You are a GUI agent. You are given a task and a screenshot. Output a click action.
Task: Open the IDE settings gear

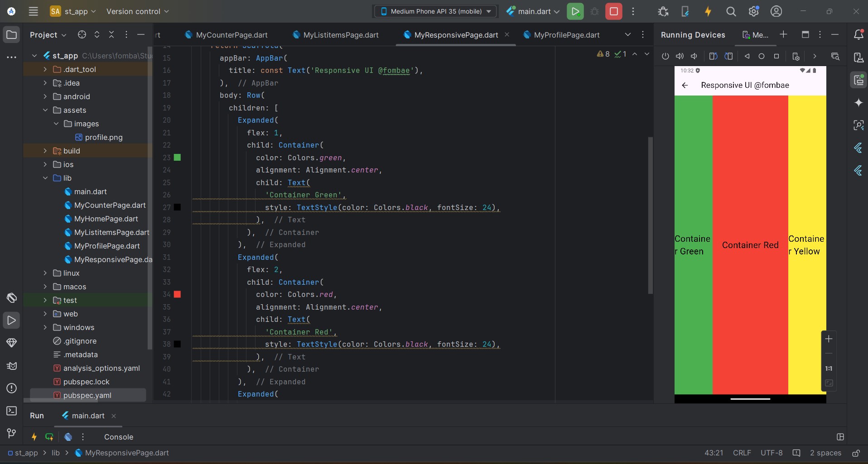point(753,11)
